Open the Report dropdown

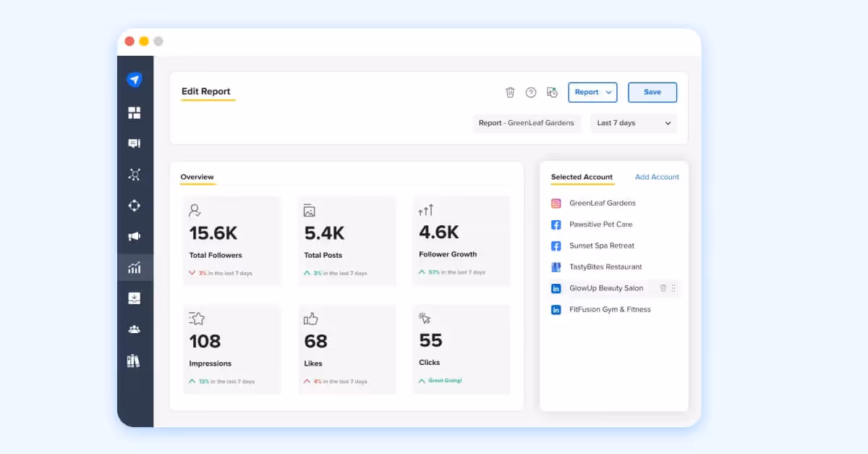point(592,92)
